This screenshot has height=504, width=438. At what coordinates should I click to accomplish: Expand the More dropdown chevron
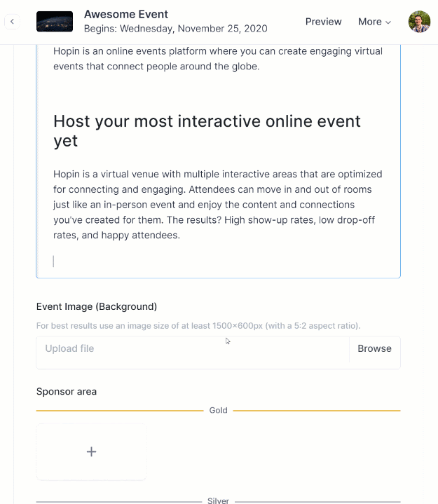(388, 22)
